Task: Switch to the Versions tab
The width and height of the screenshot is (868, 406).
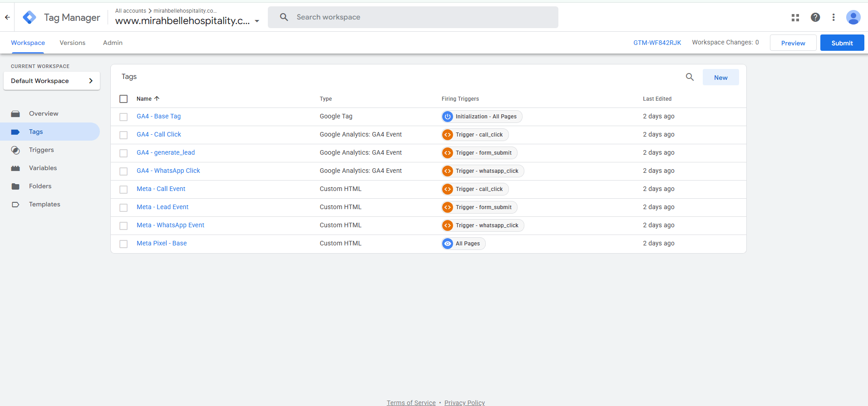Action: pos(72,43)
